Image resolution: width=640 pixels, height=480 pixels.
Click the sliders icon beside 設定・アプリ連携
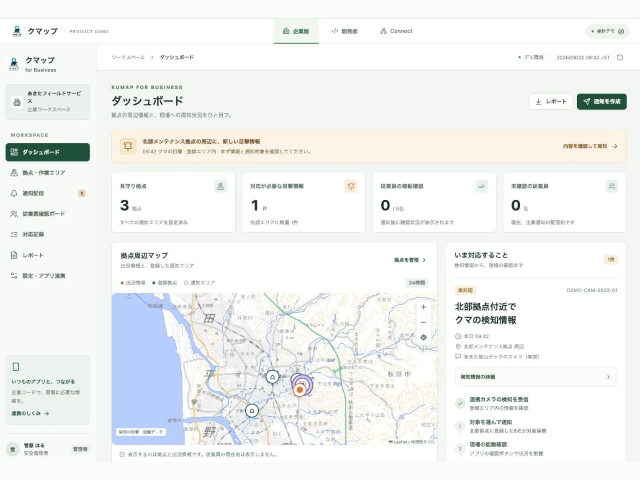tap(14, 276)
